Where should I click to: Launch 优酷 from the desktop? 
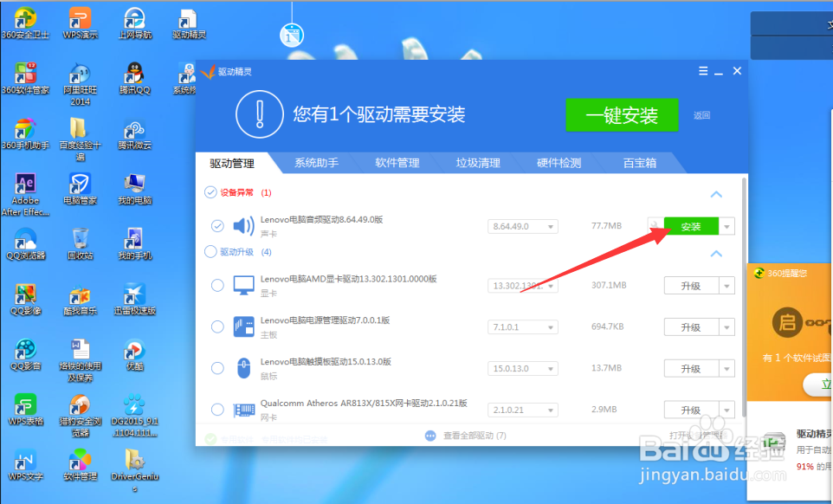pyautogui.click(x=135, y=355)
